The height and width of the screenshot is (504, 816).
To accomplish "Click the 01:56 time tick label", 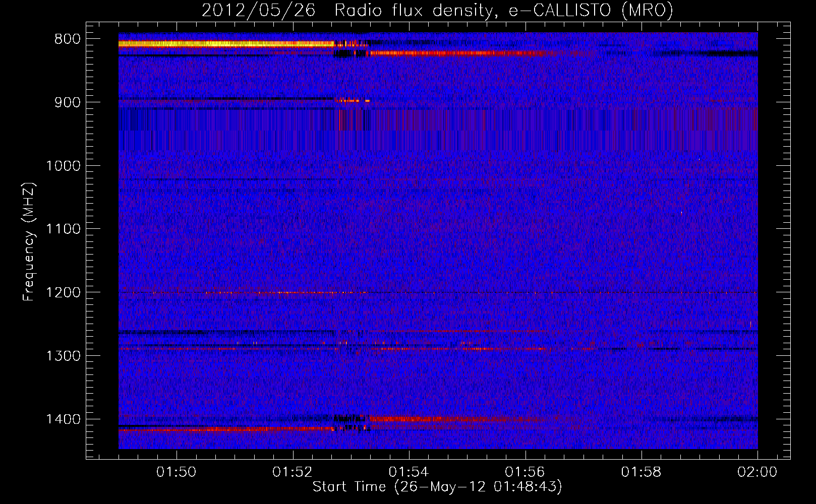I will pyautogui.click(x=525, y=472).
